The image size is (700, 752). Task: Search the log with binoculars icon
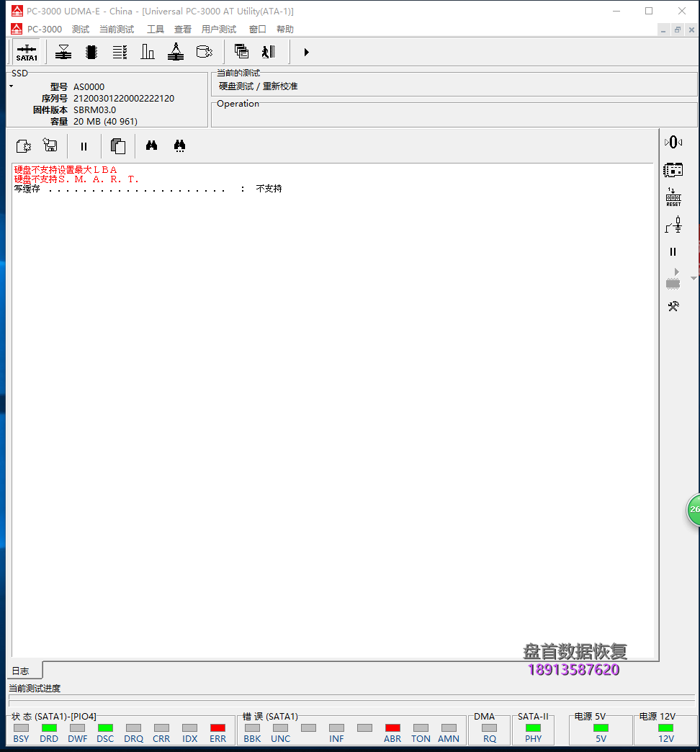(151, 146)
